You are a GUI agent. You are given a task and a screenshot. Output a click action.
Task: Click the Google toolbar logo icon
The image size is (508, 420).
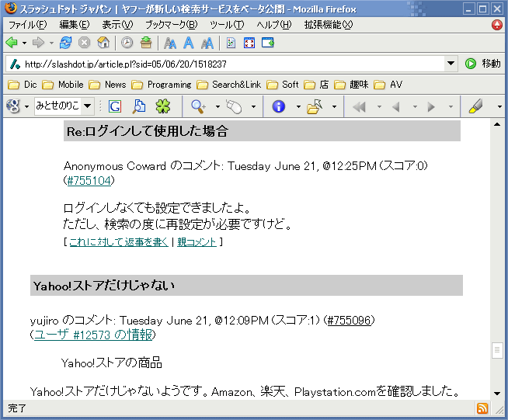tap(13, 106)
